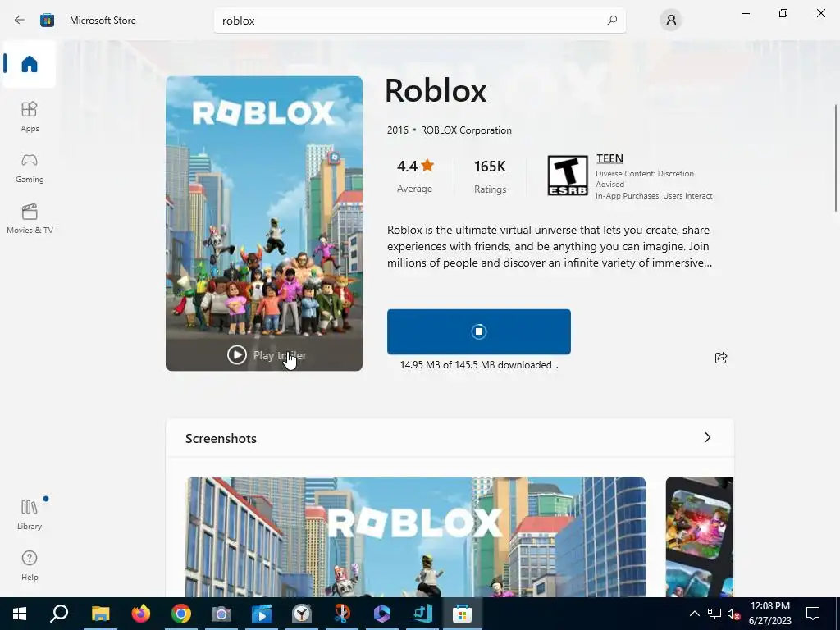This screenshot has width=840, height=630.
Task: Open the clock app in taskbar
Action: click(x=302, y=614)
